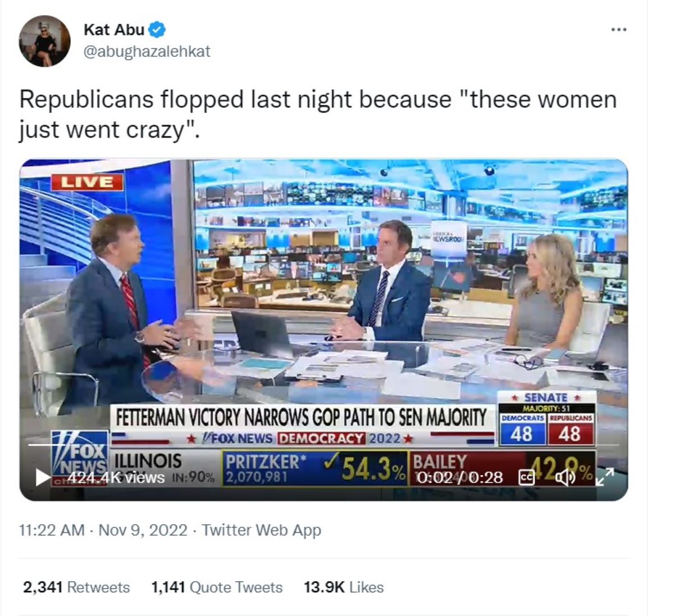Play the embedded Fox News video
Image resolution: width=674 pixels, height=616 pixels.
pyautogui.click(x=43, y=477)
